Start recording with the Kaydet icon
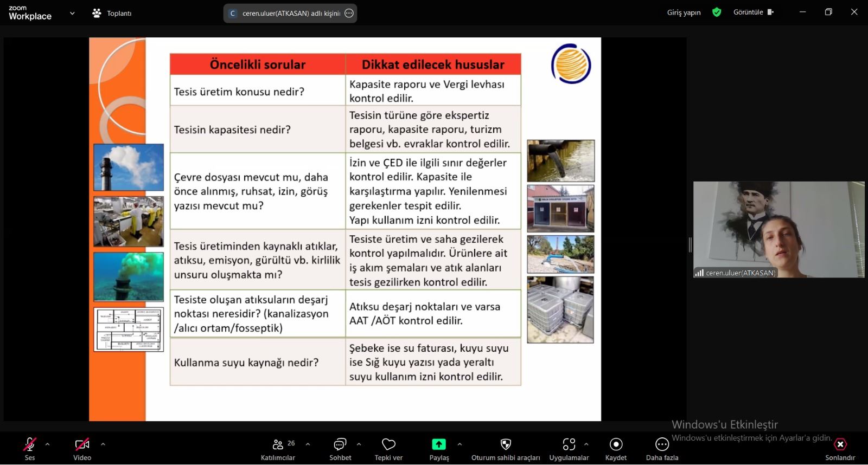 (616, 445)
